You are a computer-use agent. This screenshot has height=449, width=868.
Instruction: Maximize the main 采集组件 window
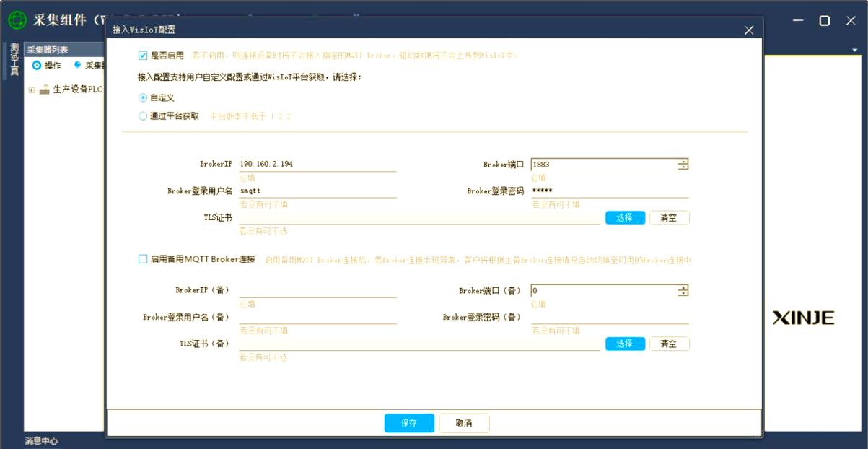tap(824, 21)
